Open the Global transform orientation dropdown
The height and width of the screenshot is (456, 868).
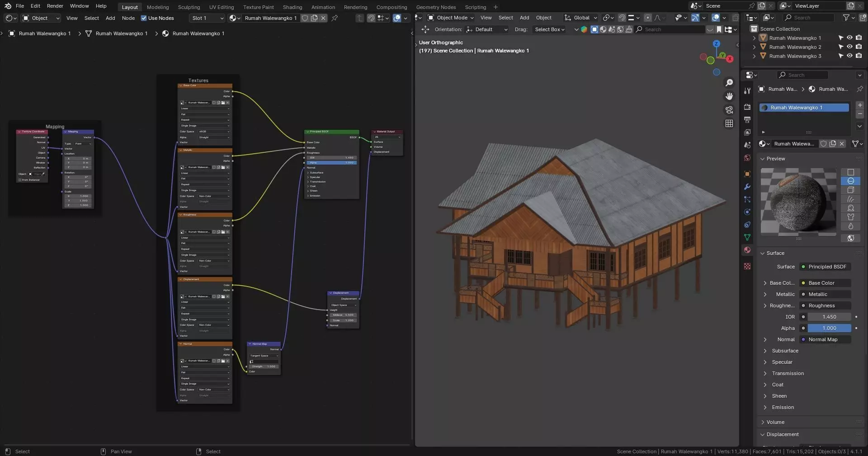(581, 18)
